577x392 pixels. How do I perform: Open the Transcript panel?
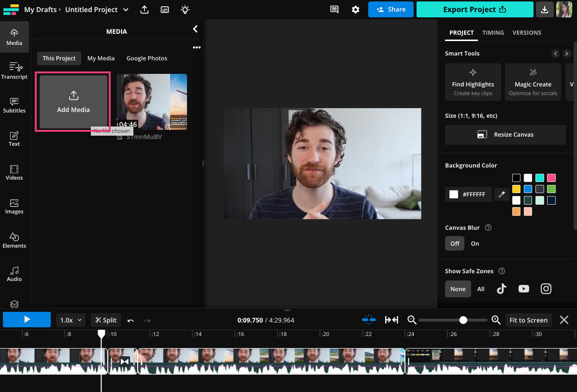(14, 70)
